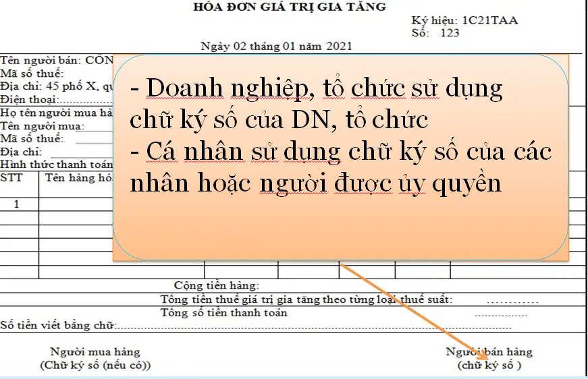Select the invoice number "Số: 123"

point(435,33)
